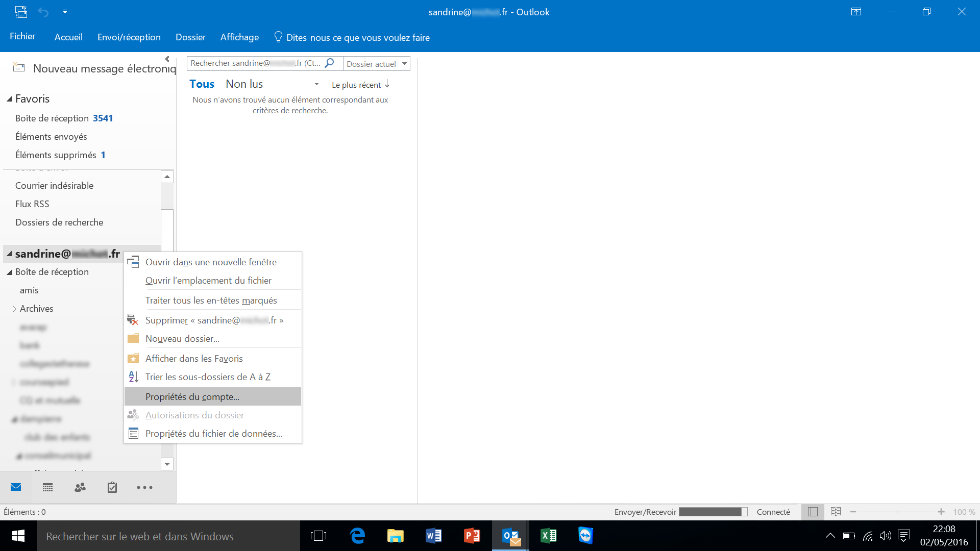Click Le plus récent sort order
Image resolution: width=980 pixels, height=551 pixels.
click(356, 85)
